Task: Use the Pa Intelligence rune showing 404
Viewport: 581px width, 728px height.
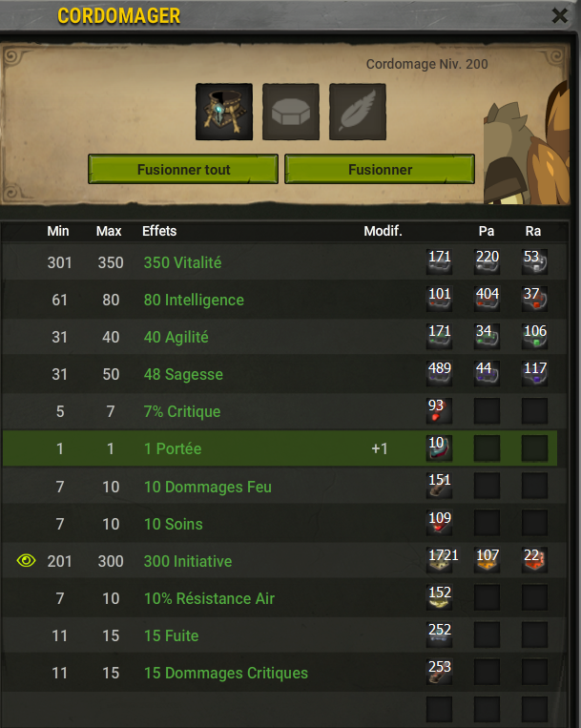Action: tap(488, 299)
